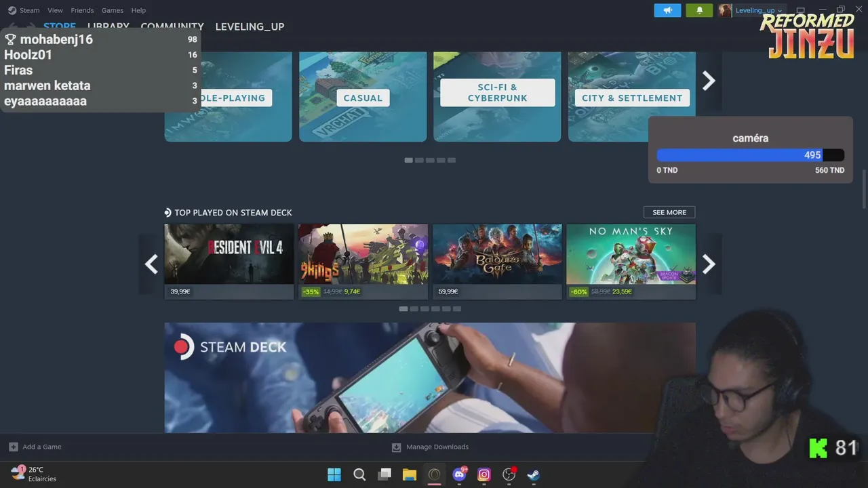Select last category carousel page dot

point(452,160)
